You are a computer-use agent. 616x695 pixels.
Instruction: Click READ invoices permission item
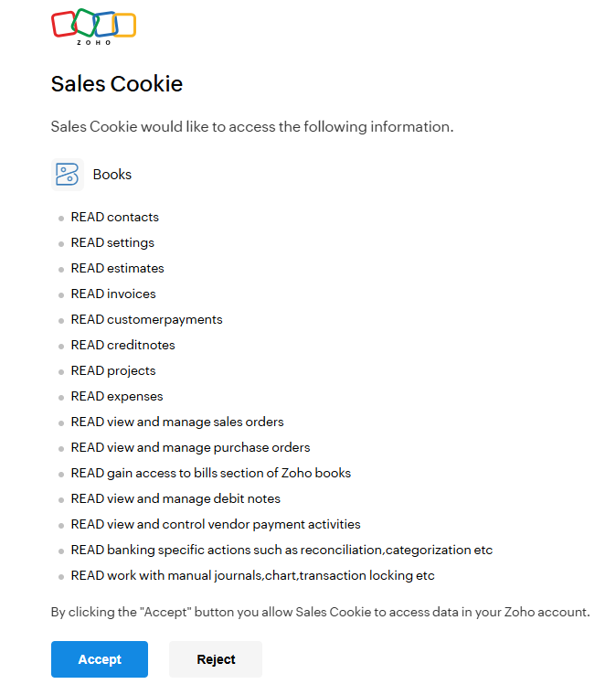click(113, 294)
